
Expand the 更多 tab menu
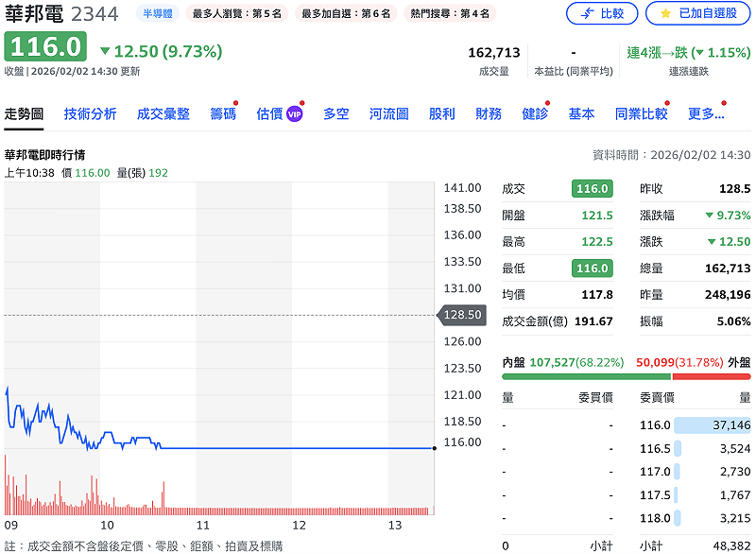705,113
